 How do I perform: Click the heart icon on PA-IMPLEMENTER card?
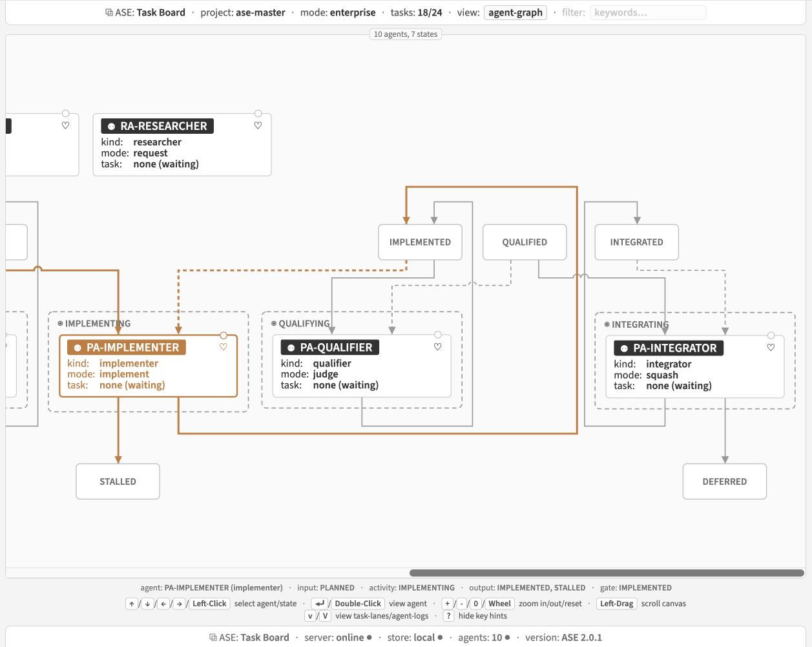pyautogui.click(x=224, y=347)
